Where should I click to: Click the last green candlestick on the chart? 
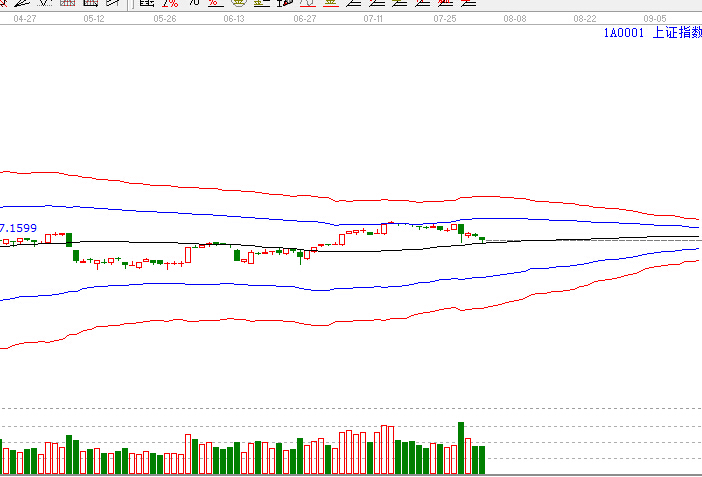click(482, 240)
